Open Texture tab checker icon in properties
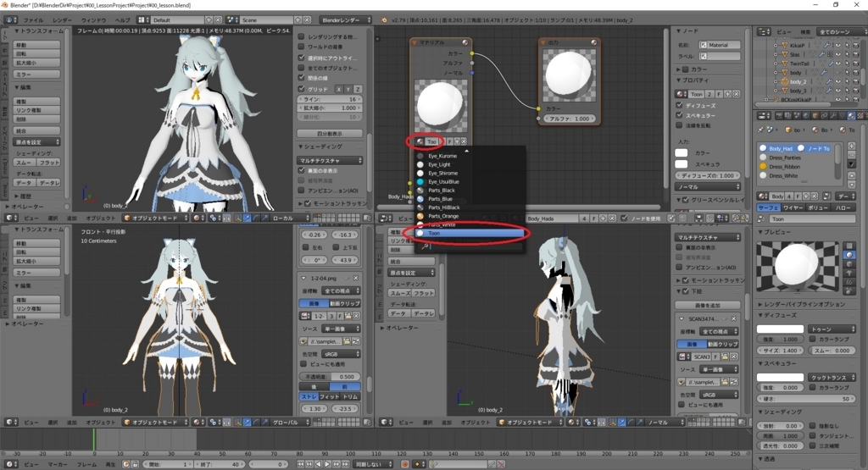This screenshot has height=470, width=868. (x=860, y=115)
